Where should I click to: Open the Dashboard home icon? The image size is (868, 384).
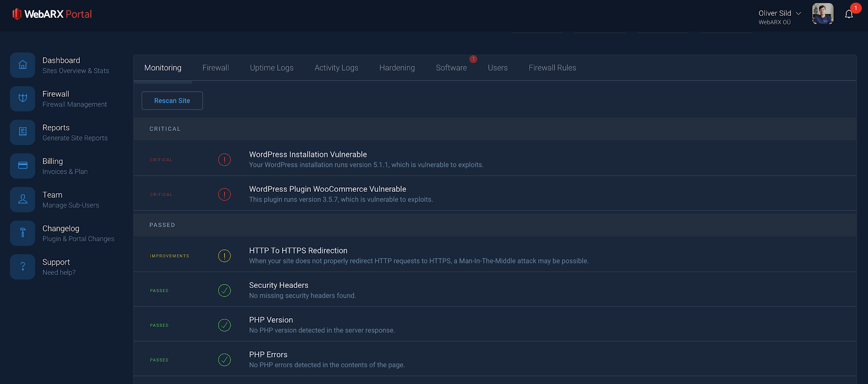(23, 65)
